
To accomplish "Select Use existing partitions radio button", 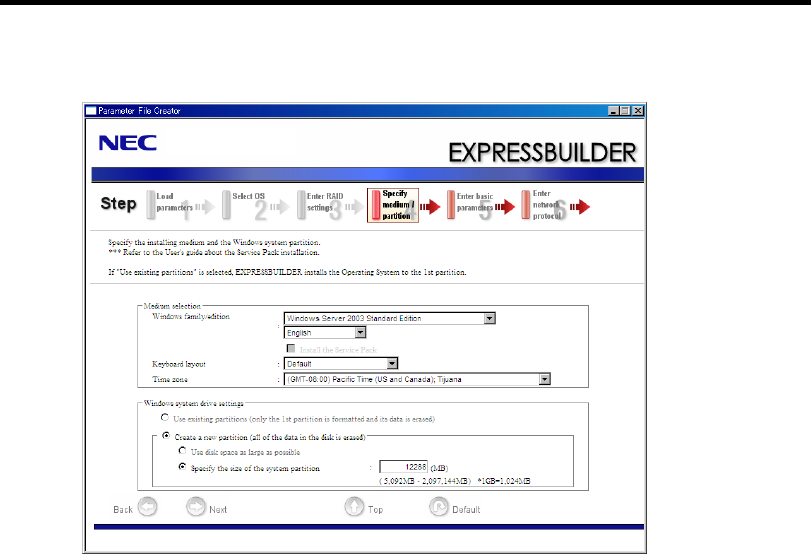I will (x=165, y=417).
